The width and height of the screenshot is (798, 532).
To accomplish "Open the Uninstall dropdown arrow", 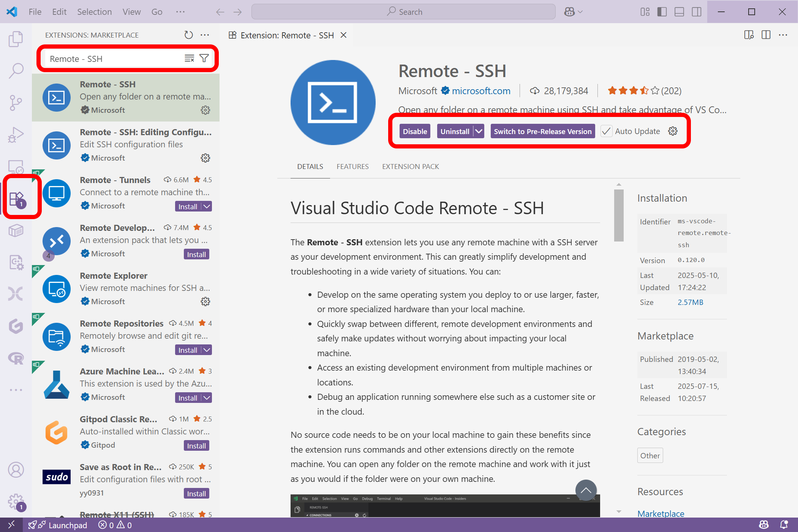I will coord(478,131).
